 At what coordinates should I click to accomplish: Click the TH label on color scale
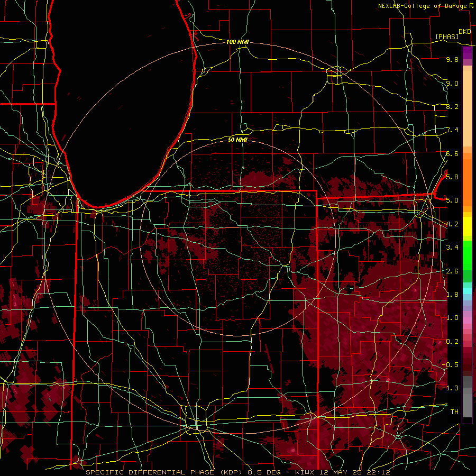click(x=454, y=412)
